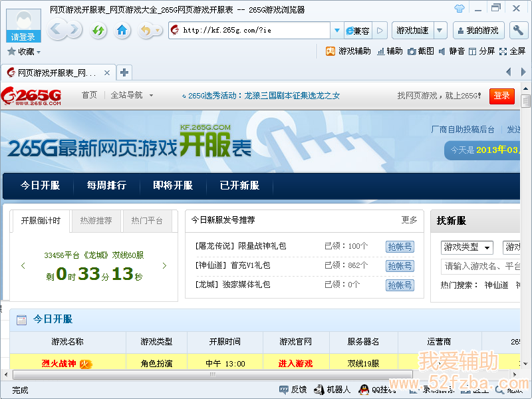532x399 pixels.
Task: Click the calendar icon beside 今日开服
Action: coord(22,320)
